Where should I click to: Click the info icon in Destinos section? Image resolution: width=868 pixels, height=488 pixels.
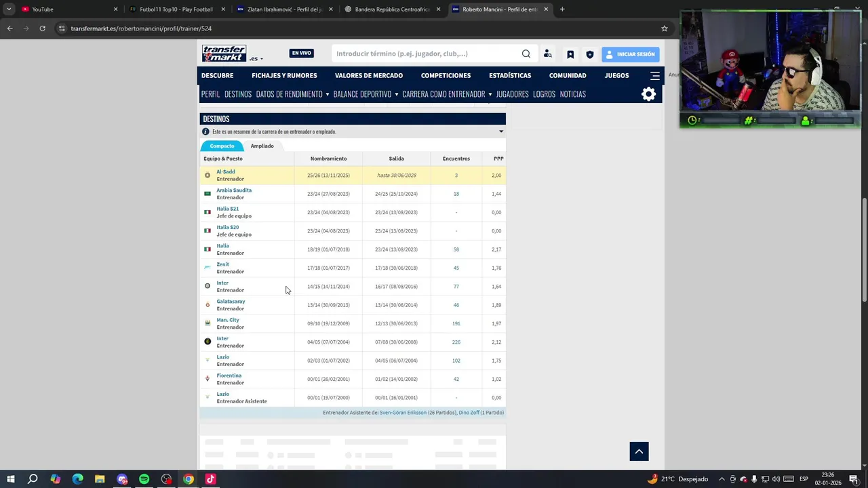coord(205,131)
